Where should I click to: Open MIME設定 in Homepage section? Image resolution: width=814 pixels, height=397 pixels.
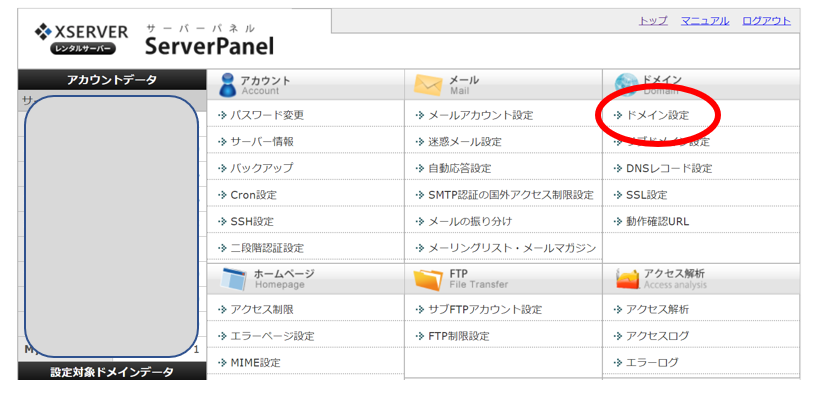pyautogui.click(x=255, y=363)
